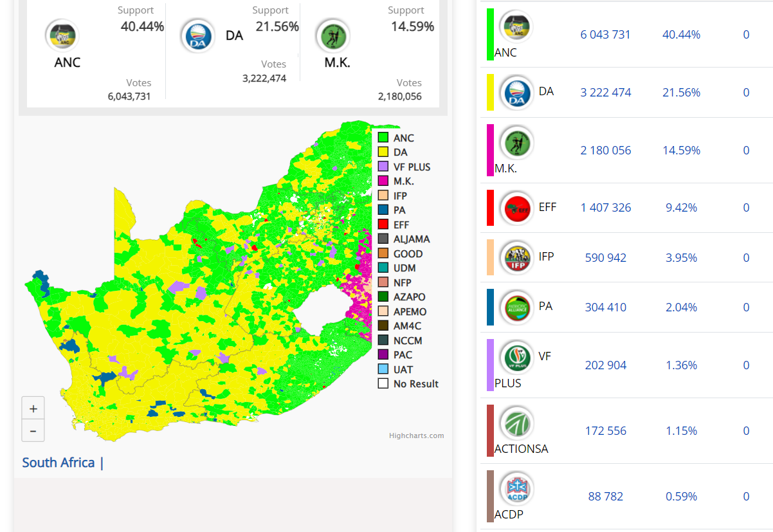Open the Highcharts.com credit link
This screenshot has height=532, width=773.
[416, 436]
